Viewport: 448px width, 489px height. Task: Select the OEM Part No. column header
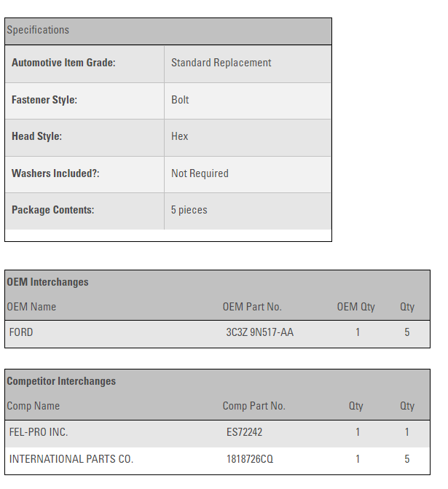coord(251,307)
